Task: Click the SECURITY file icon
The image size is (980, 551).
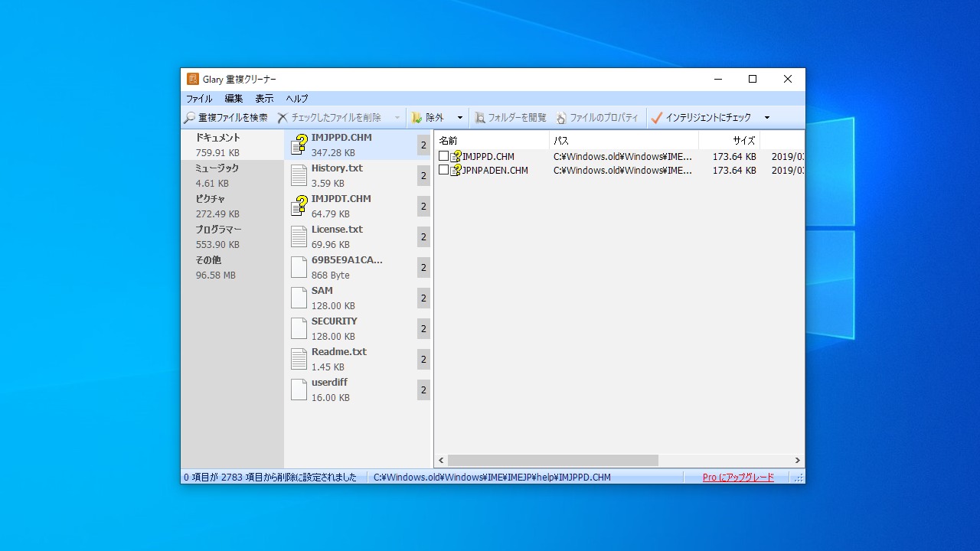Action: [299, 328]
